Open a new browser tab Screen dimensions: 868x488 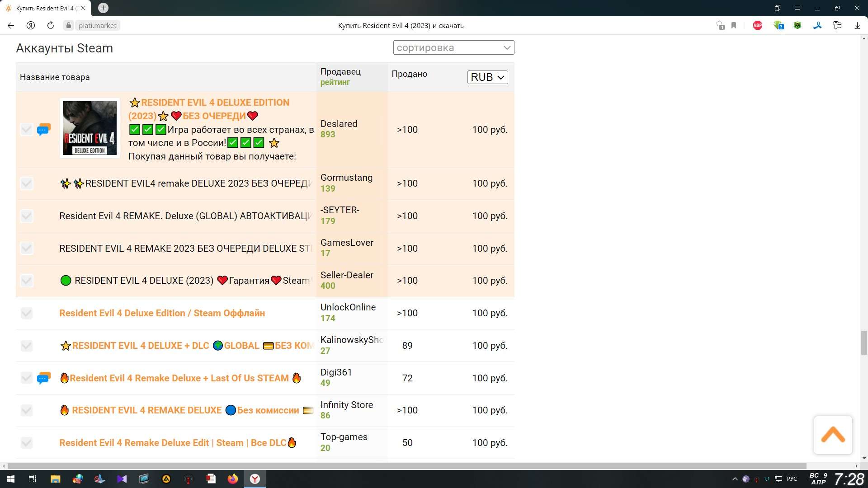[103, 8]
